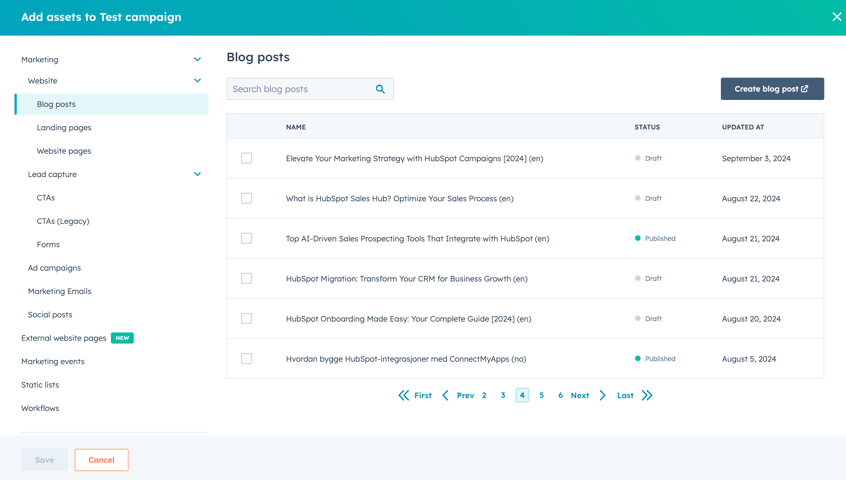Collapse the Marketing section chevron
The width and height of the screenshot is (846, 480).
[x=197, y=59]
